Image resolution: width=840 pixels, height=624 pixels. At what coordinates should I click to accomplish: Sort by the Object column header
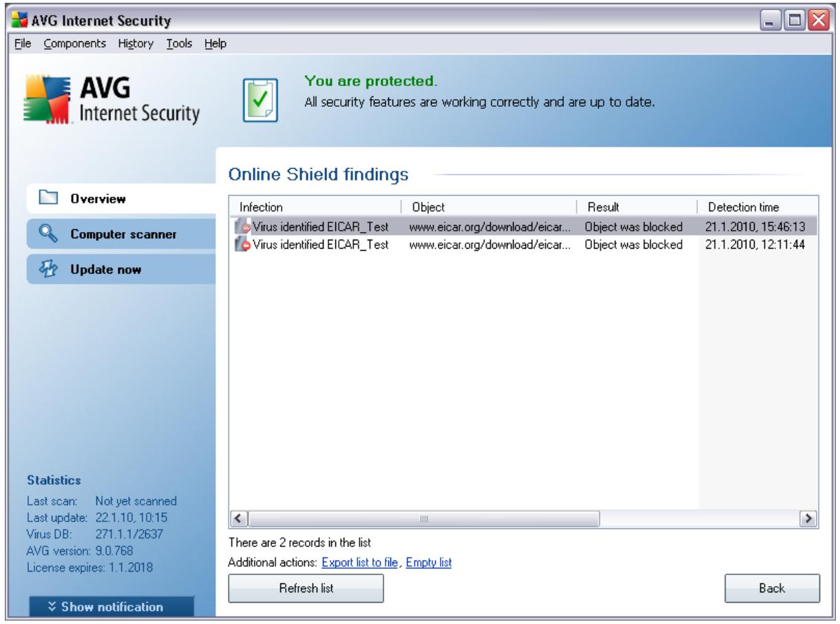coord(488,206)
